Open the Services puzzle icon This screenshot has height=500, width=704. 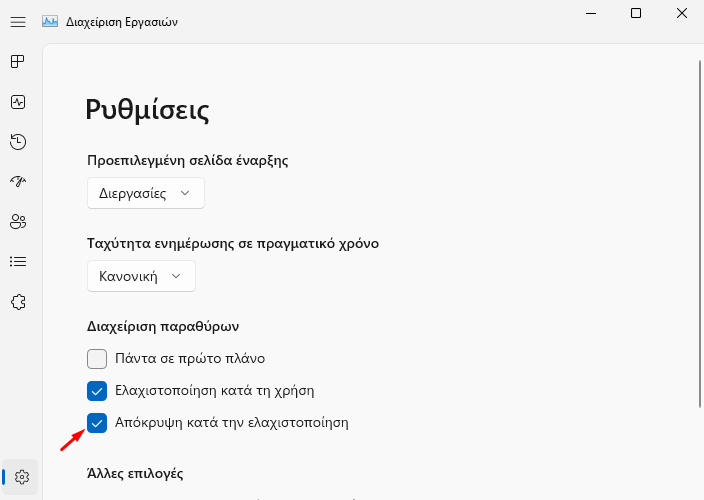pos(18,302)
